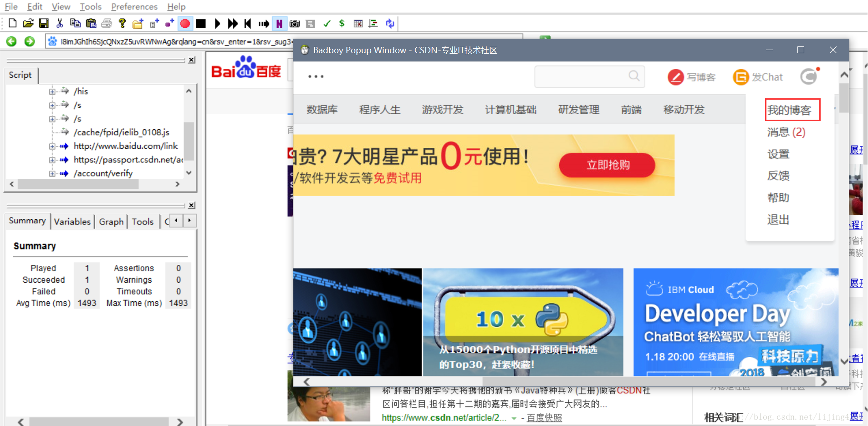Click the CSDN search box

(589, 76)
